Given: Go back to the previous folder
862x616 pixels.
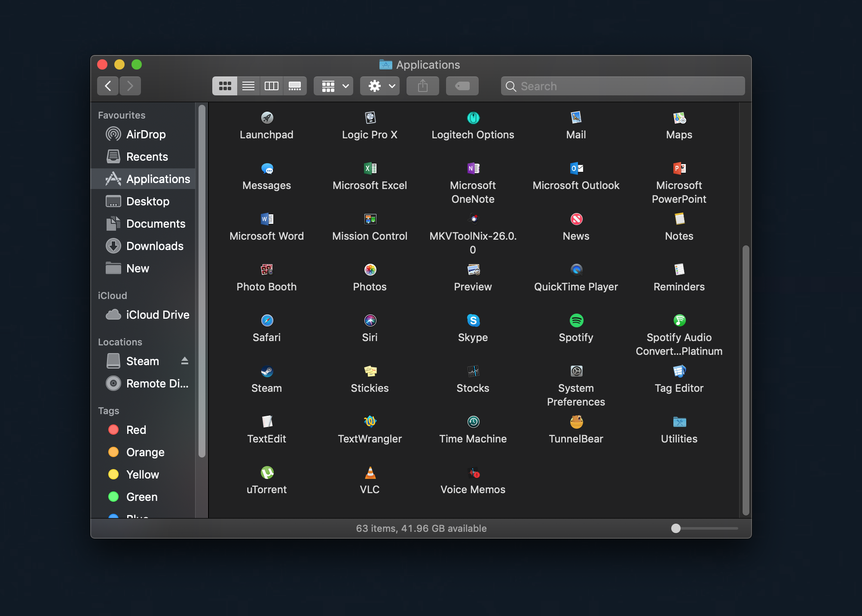Looking at the screenshot, I should pos(108,86).
